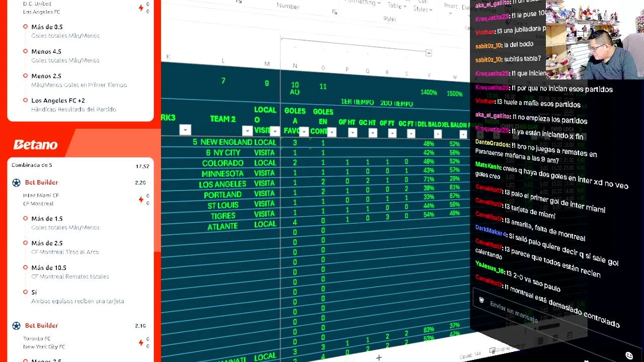This screenshot has height=362, width=644.
Task: Click the streamer webcam thumbnail
Action: [595, 40]
